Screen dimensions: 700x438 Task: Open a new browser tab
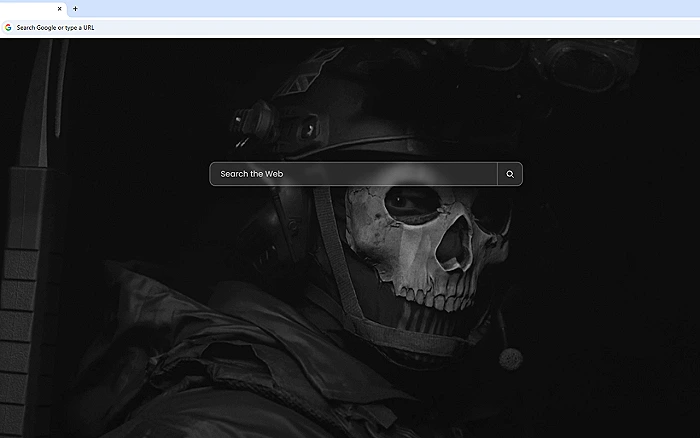[x=75, y=8]
